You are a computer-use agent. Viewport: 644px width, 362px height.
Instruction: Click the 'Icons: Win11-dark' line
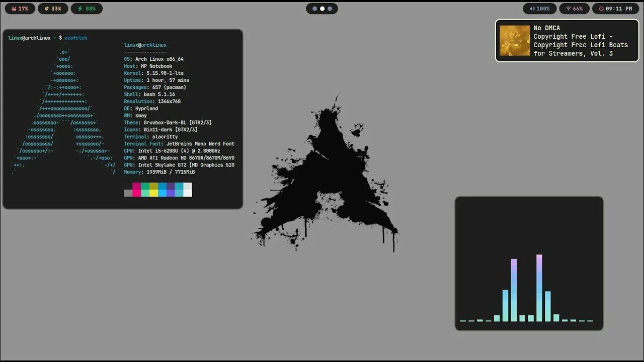(160, 129)
